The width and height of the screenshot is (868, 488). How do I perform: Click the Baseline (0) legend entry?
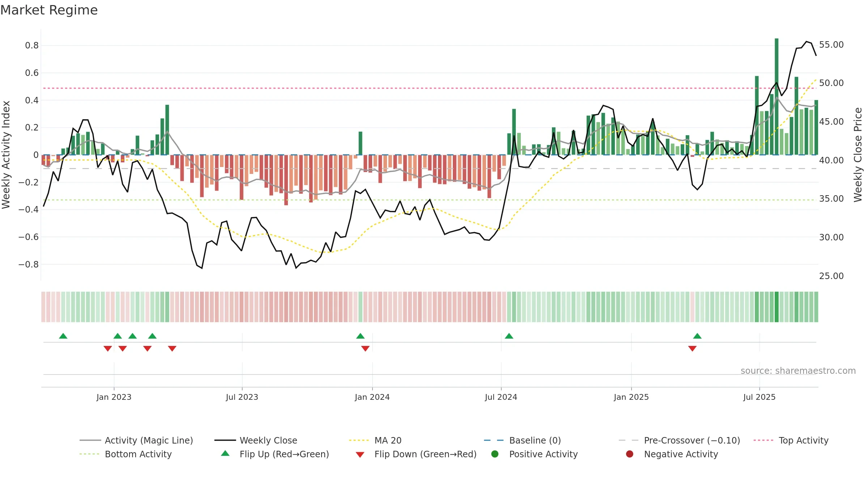pyautogui.click(x=522, y=440)
